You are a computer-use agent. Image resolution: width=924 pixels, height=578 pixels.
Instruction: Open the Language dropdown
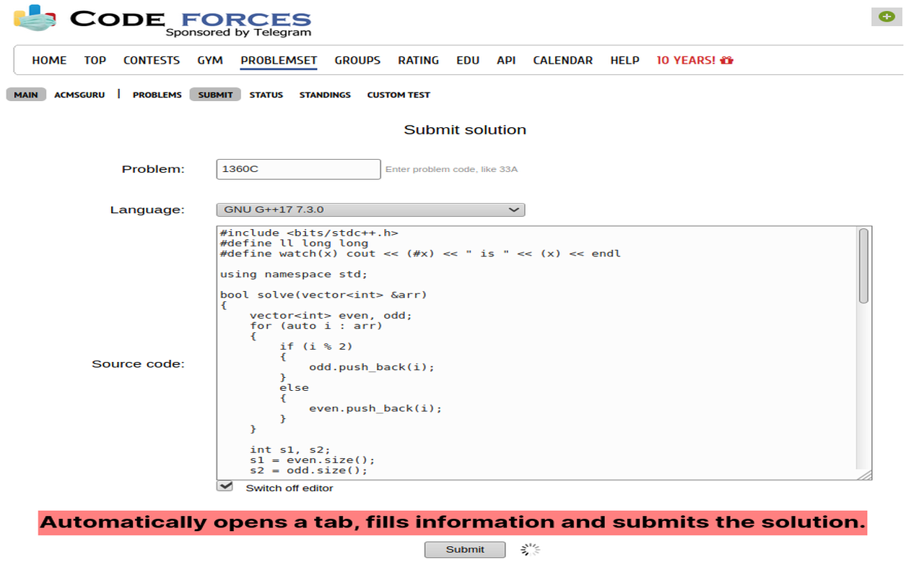(x=370, y=209)
